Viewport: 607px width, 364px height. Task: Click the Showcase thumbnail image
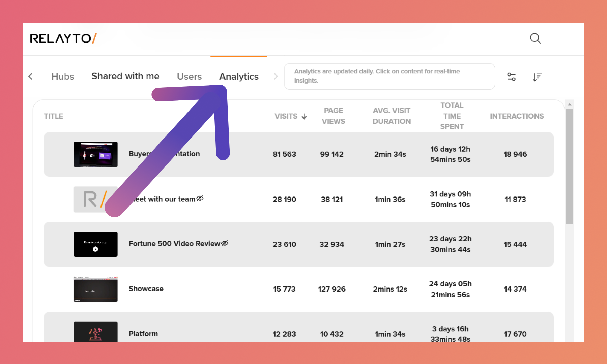[95, 289]
